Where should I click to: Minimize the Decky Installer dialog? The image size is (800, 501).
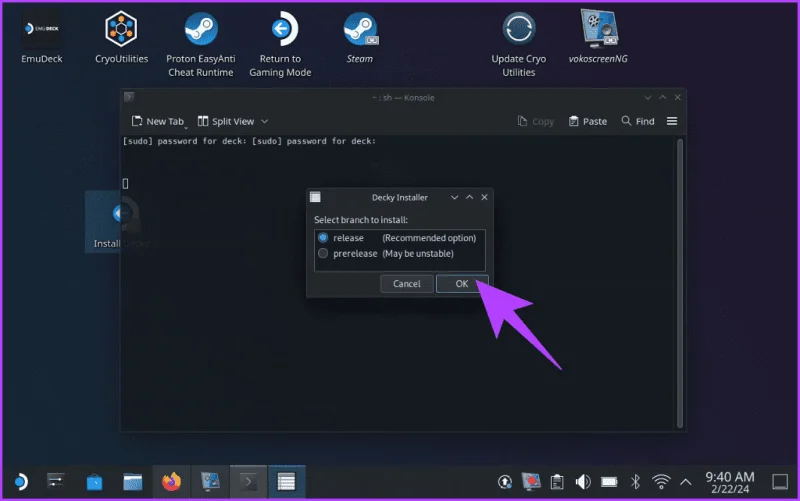454,197
